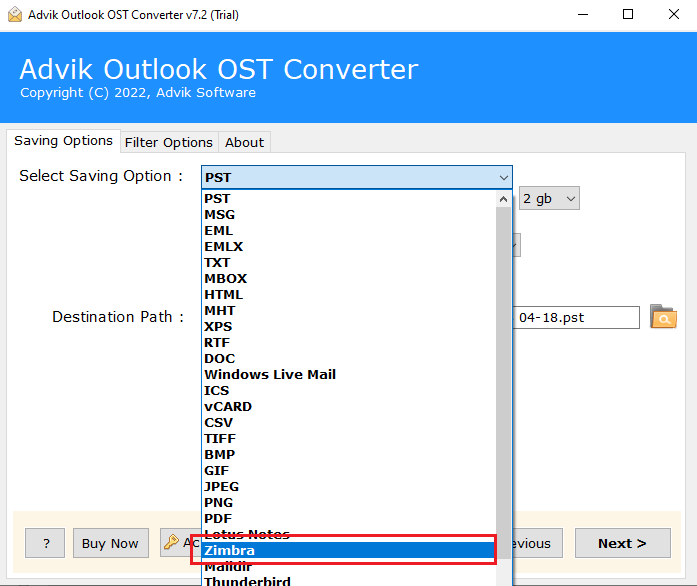Select Lotus Notes entry
The image size is (697, 586).
tap(348, 534)
